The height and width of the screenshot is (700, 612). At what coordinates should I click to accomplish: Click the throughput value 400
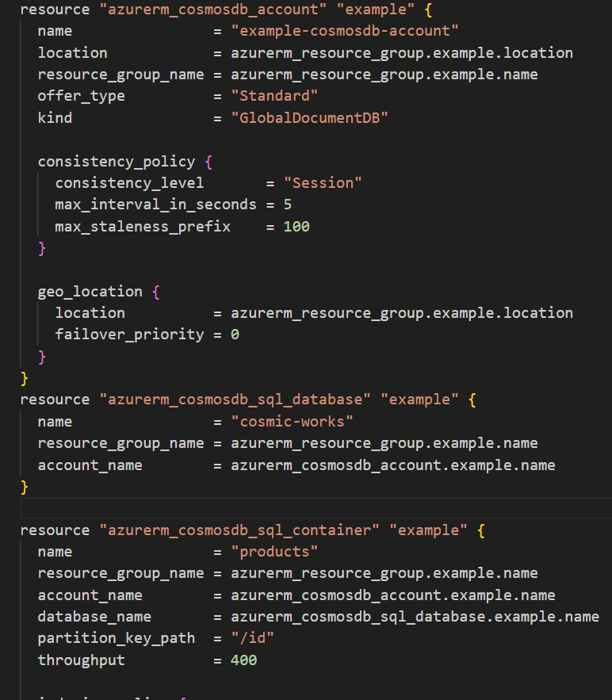click(243, 660)
